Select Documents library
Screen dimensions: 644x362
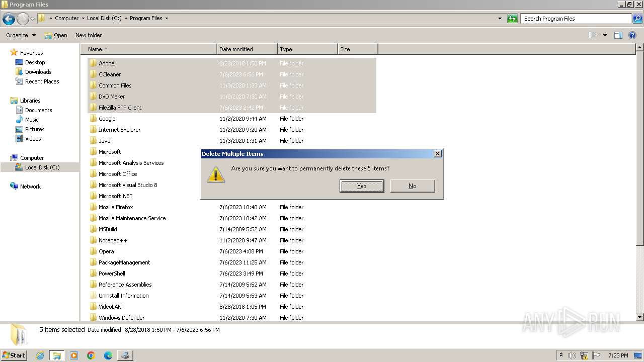(x=38, y=110)
